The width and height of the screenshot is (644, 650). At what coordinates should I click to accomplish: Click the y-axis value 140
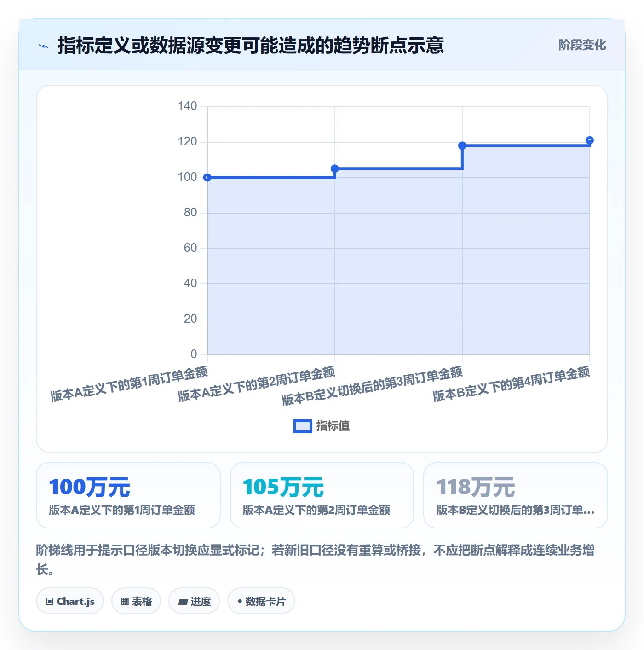pos(187,106)
